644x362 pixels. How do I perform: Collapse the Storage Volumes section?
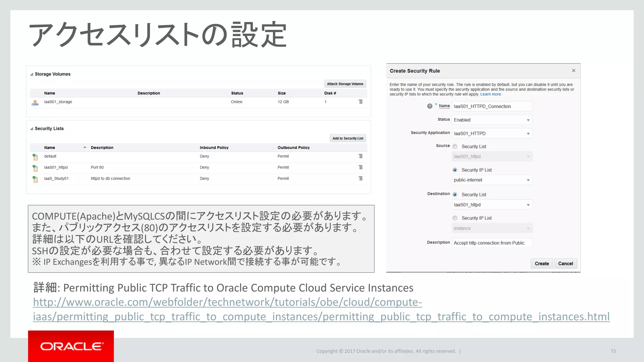tap(31, 74)
